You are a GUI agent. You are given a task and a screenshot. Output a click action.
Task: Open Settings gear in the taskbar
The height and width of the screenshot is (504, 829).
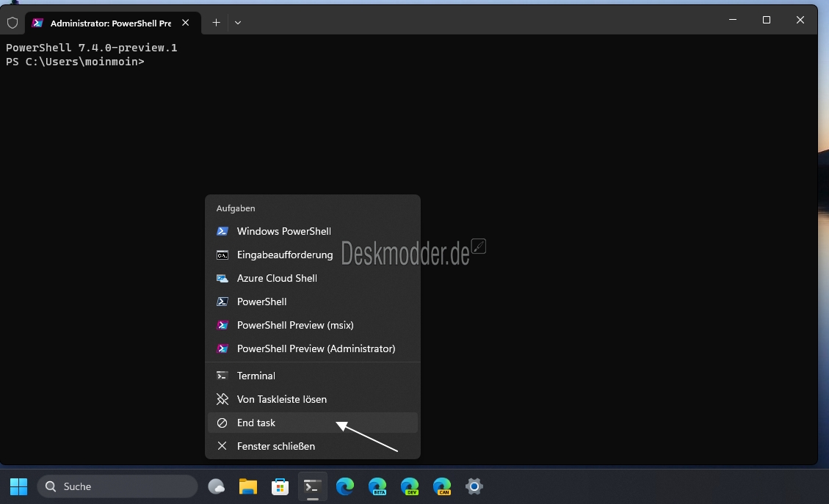click(x=475, y=486)
